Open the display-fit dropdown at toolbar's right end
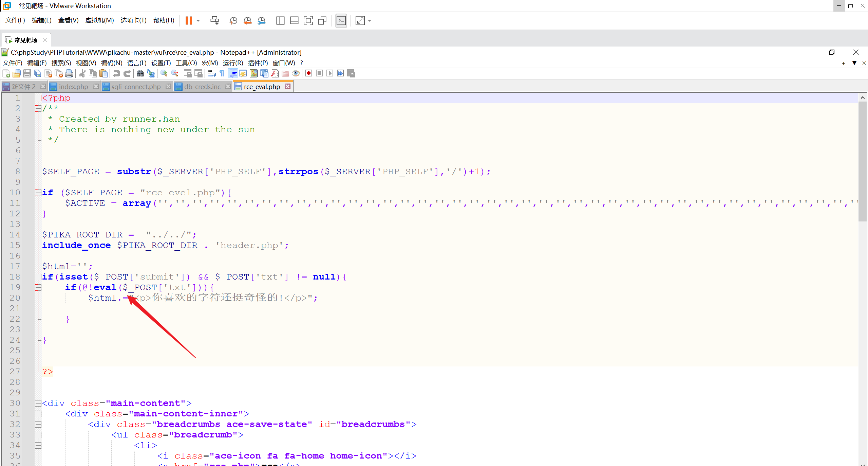Screen dimensions: 868x466 369,21
